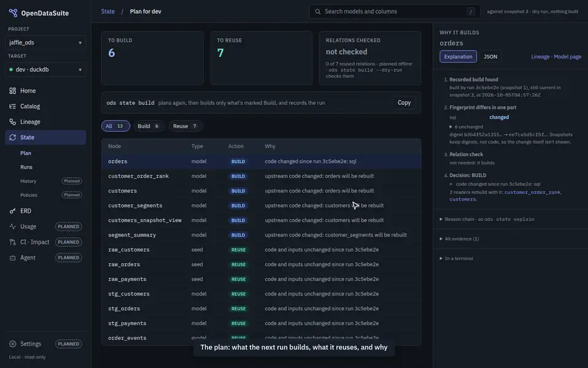Screen dimensions: 588x368
Task: Select the segment_summary row
Action: tap(261, 235)
